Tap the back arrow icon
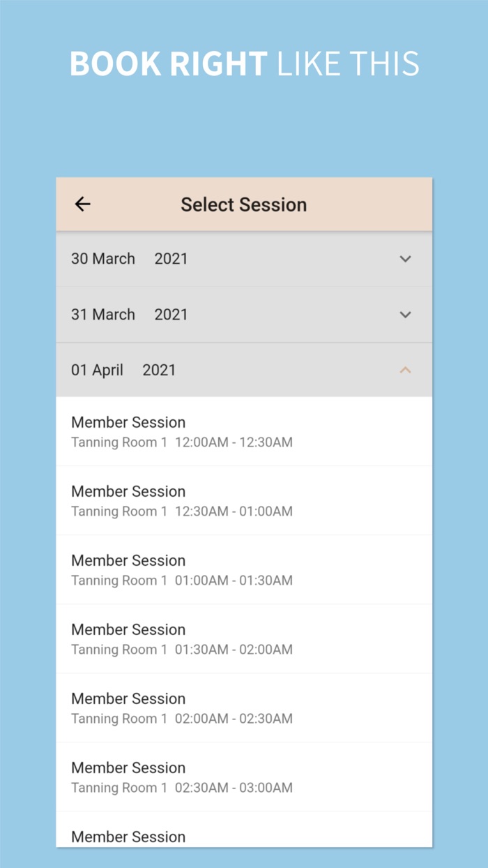 point(83,204)
